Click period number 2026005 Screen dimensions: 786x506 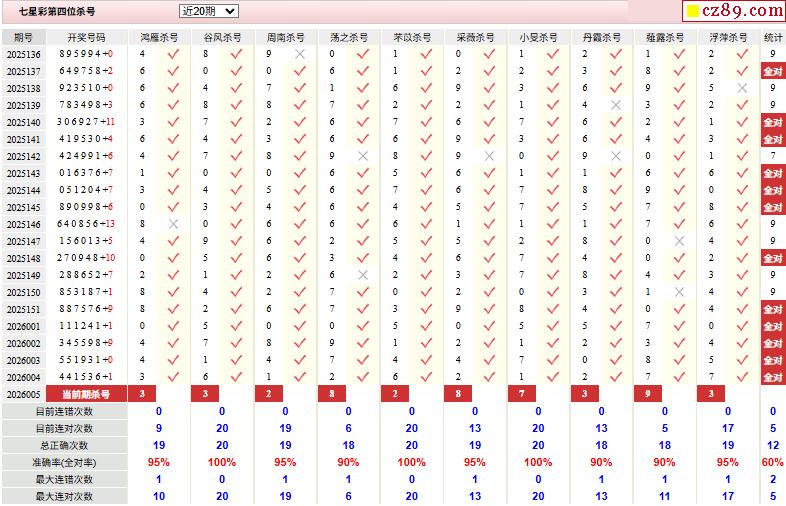click(x=24, y=394)
